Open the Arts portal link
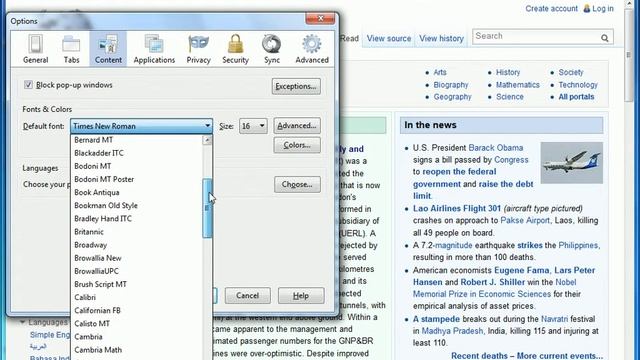This screenshot has height=360, width=640. [440, 72]
